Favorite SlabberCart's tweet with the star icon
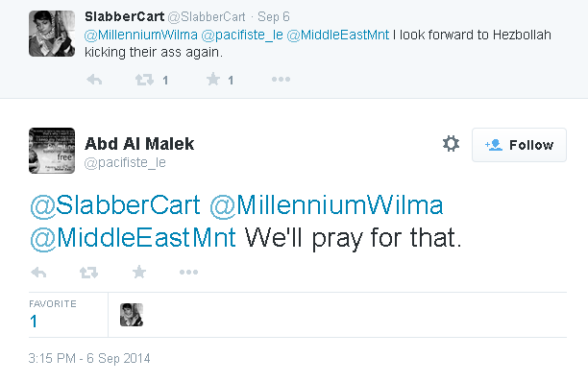The height and width of the screenshot is (382, 588). point(213,80)
